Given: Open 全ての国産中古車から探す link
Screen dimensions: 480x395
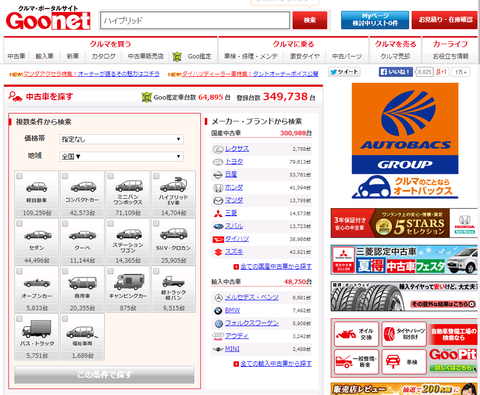Looking at the screenshot, I should [x=276, y=266].
